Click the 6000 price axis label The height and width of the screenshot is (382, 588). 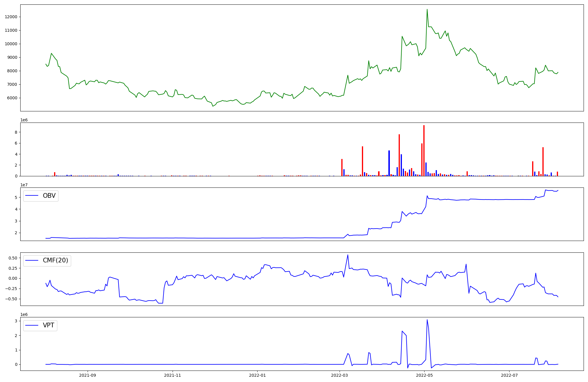[12, 98]
